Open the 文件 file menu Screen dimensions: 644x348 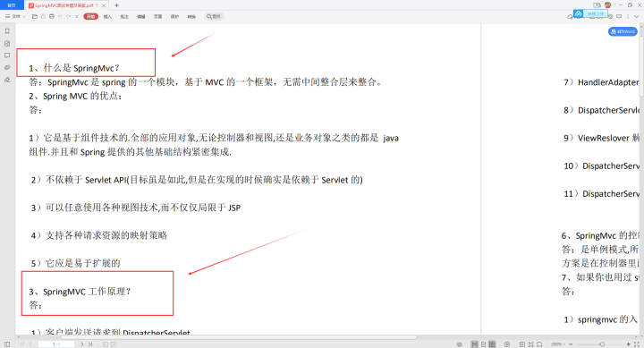(x=15, y=16)
